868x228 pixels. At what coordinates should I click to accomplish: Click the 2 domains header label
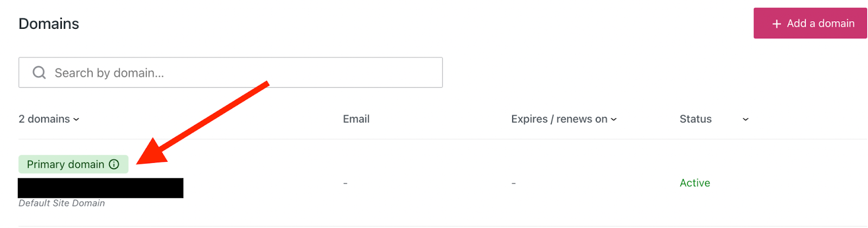tap(44, 119)
